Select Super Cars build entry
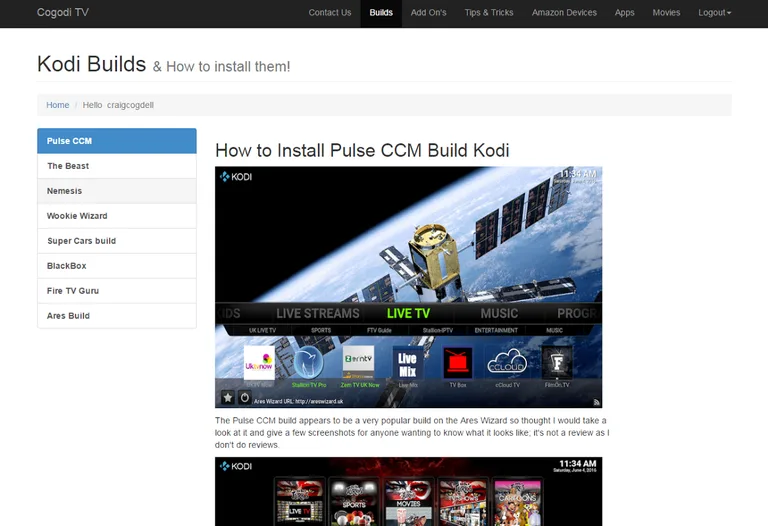 pos(117,241)
